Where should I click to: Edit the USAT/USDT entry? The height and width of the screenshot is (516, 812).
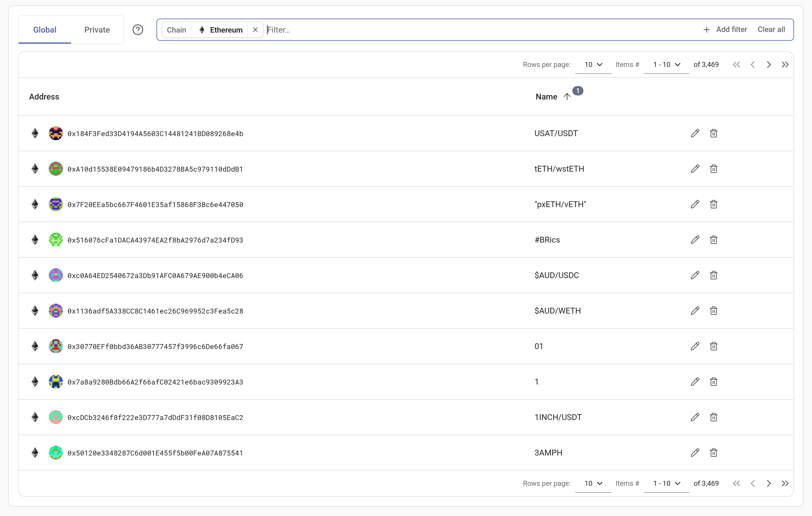(x=695, y=133)
